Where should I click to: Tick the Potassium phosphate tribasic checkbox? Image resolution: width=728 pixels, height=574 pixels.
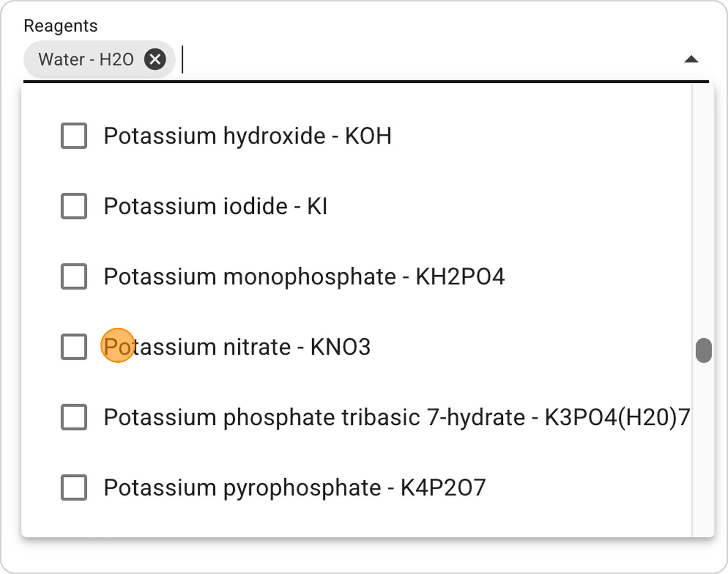coord(74,417)
